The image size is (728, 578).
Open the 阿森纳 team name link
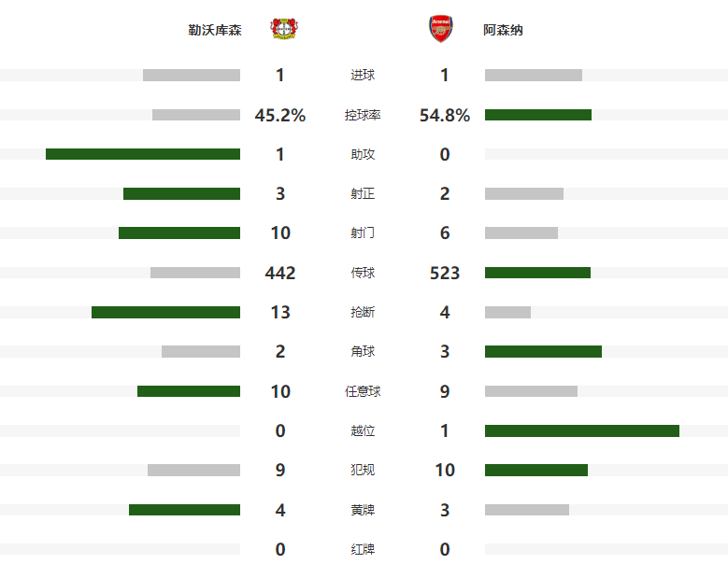tap(503, 30)
